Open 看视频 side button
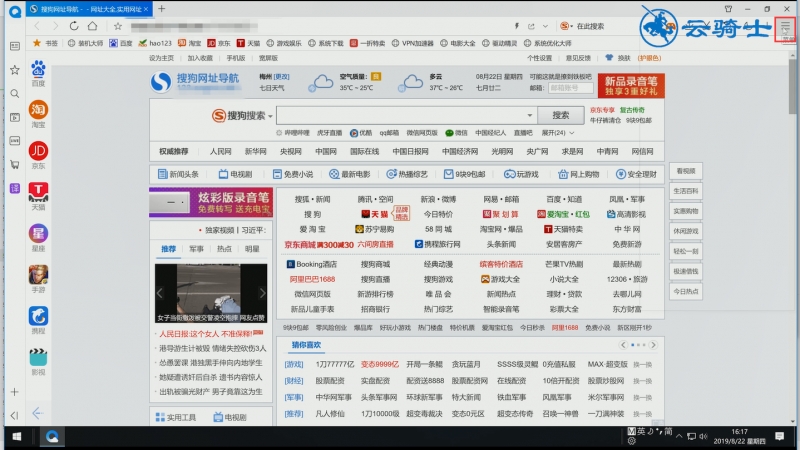 coord(686,171)
